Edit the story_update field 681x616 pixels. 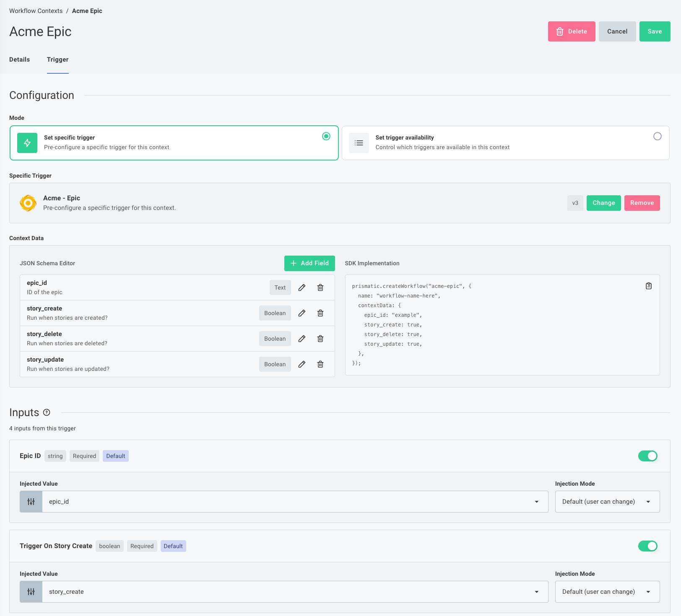coord(302,364)
